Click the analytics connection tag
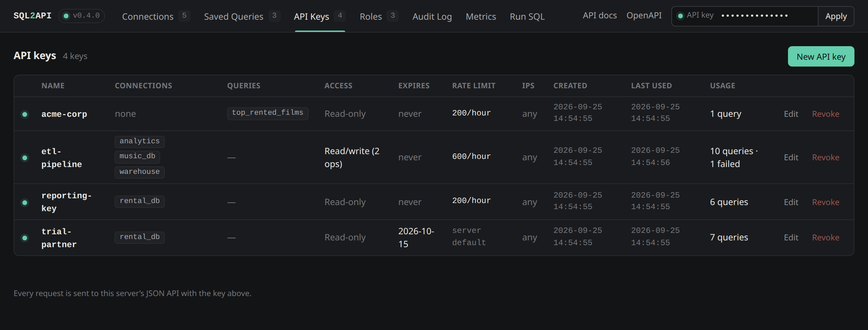 click(139, 142)
